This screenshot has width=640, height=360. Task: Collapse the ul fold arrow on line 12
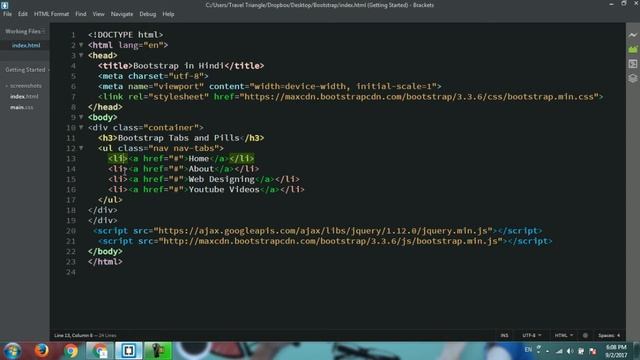point(81,148)
